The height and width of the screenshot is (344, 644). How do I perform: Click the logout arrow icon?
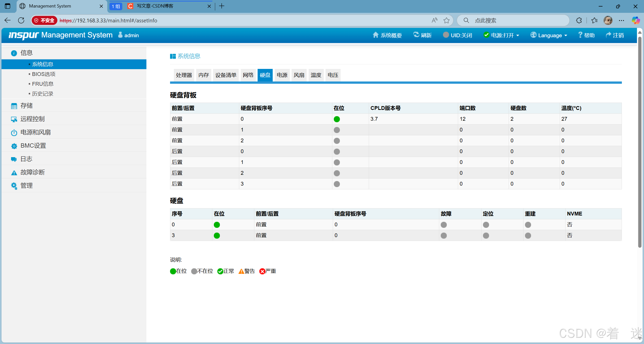point(608,35)
